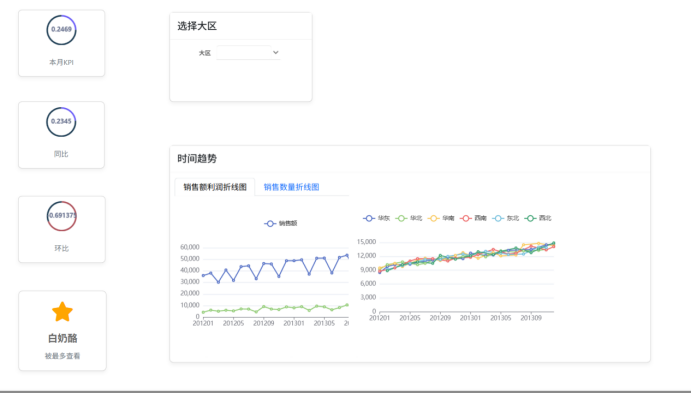Screen dimensions: 691x393
Task: Click the orange star icon above 白奶酪
Action: tap(62, 311)
